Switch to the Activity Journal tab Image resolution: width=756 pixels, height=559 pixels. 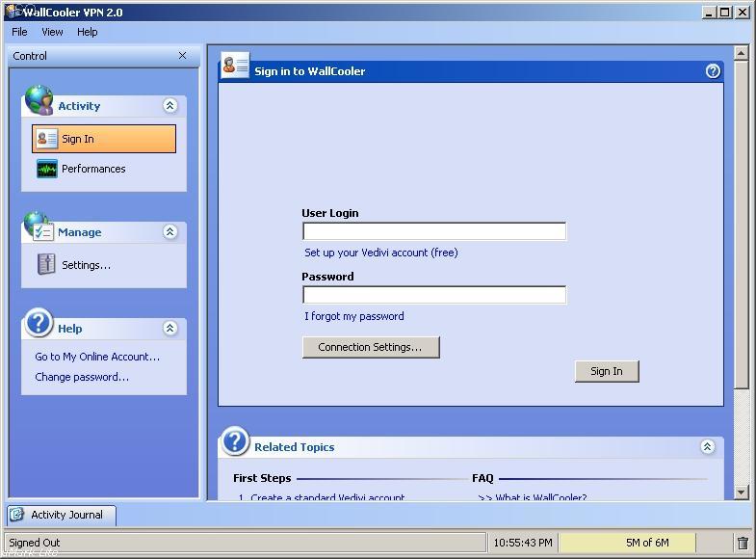[x=62, y=515]
